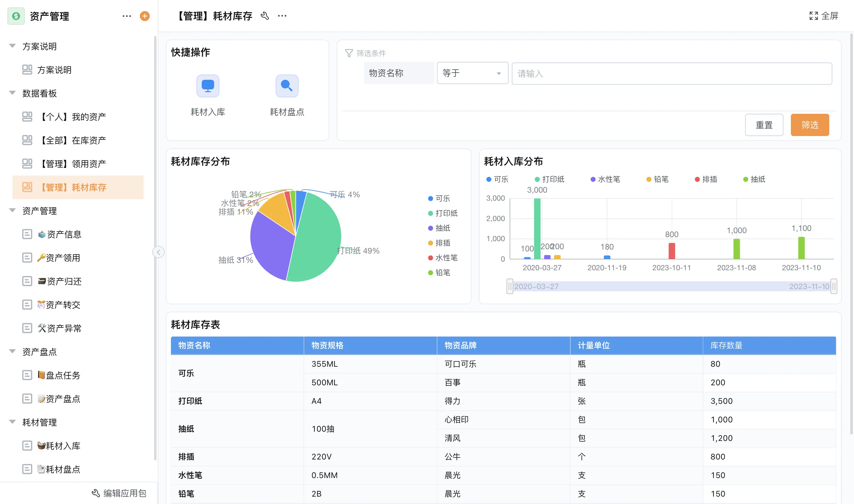Click form icon beside 资产领用

[27, 258]
